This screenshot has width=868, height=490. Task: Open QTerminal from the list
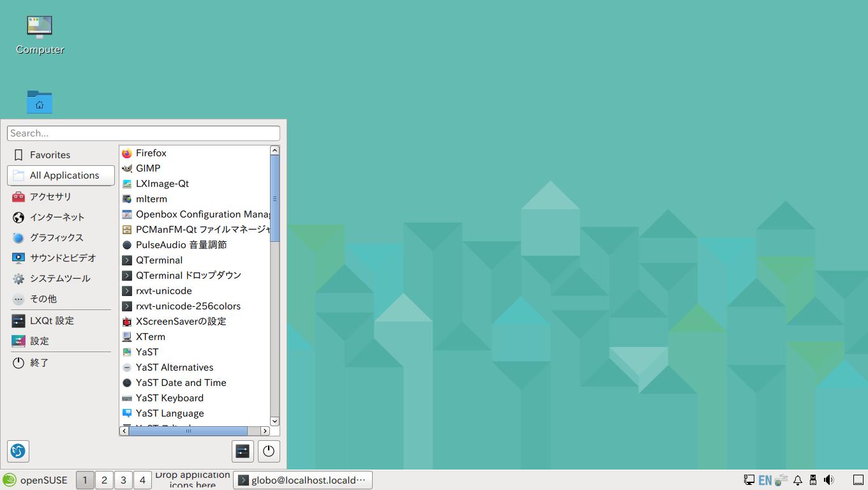pyautogui.click(x=159, y=260)
